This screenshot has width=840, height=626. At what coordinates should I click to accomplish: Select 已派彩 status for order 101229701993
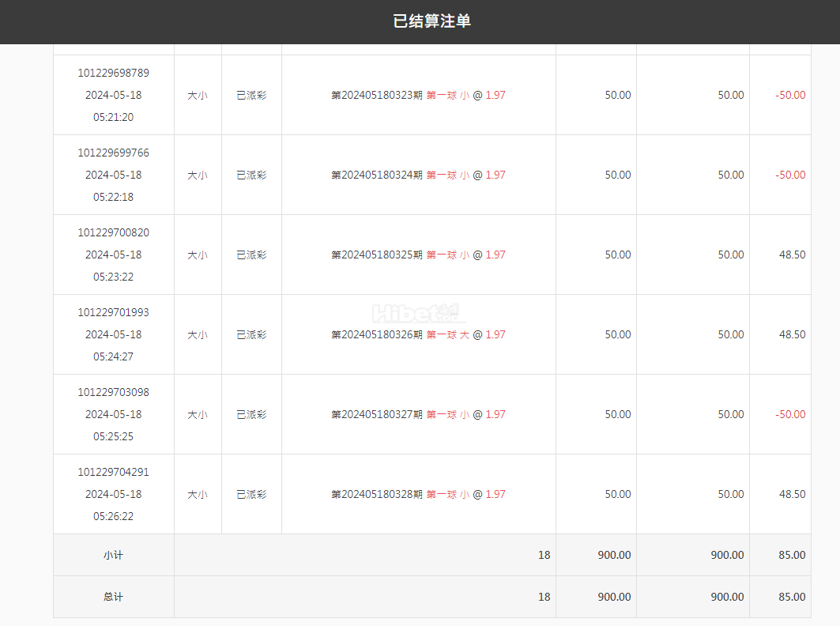(x=252, y=335)
